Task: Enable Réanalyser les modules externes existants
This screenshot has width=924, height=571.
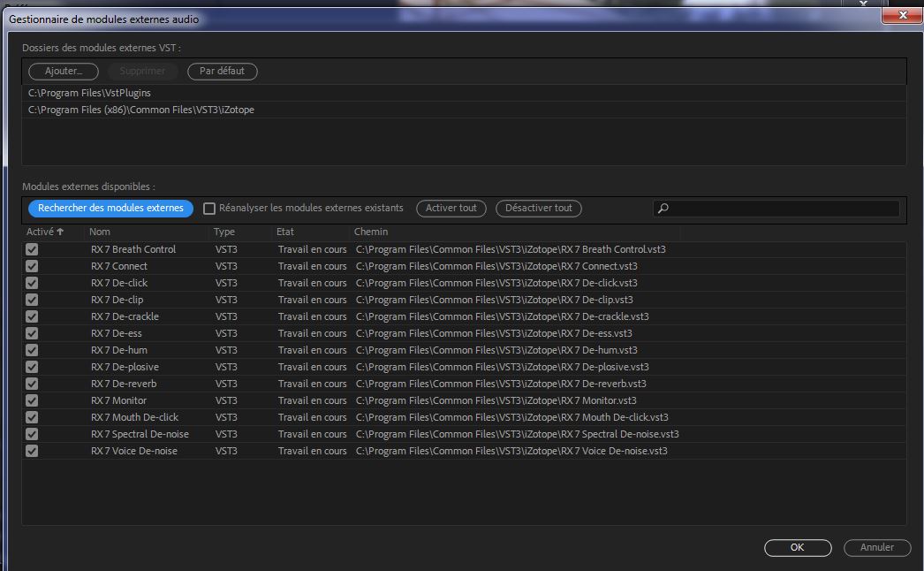Action: (x=209, y=209)
